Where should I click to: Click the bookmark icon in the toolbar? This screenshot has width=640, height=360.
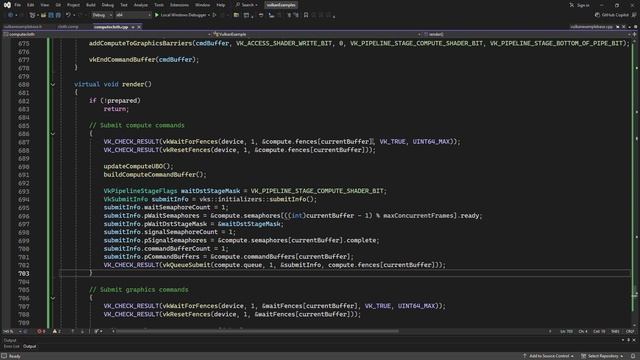point(306,15)
